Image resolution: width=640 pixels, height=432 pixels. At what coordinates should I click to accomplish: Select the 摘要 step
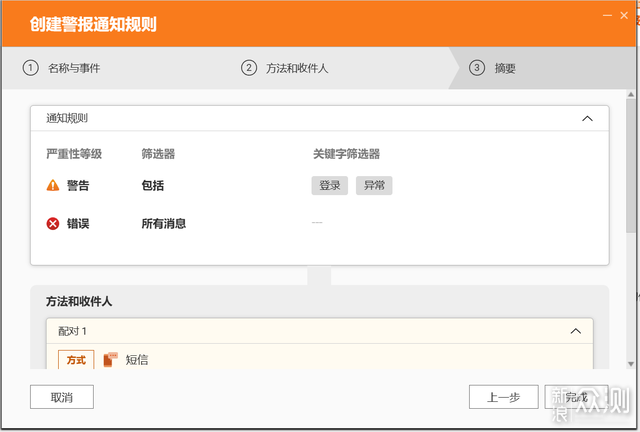point(505,68)
